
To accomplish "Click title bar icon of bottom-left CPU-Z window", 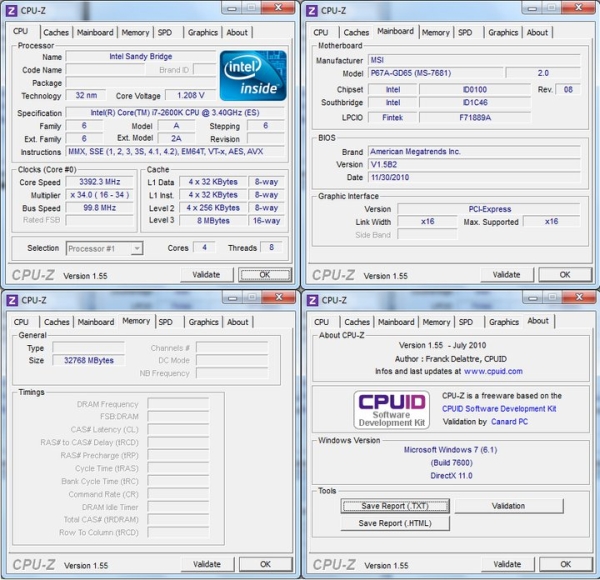I will pyautogui.click(x=12, y=299).
